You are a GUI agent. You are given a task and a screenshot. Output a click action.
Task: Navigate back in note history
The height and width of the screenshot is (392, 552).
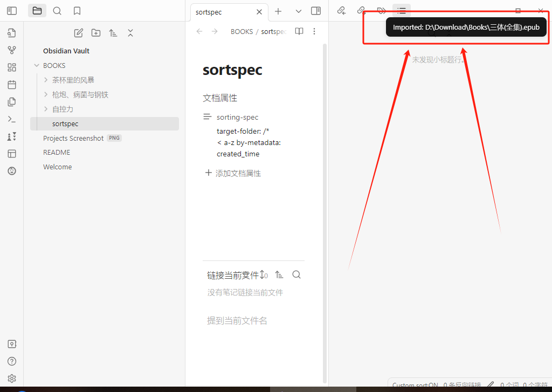tap(199, 31)
